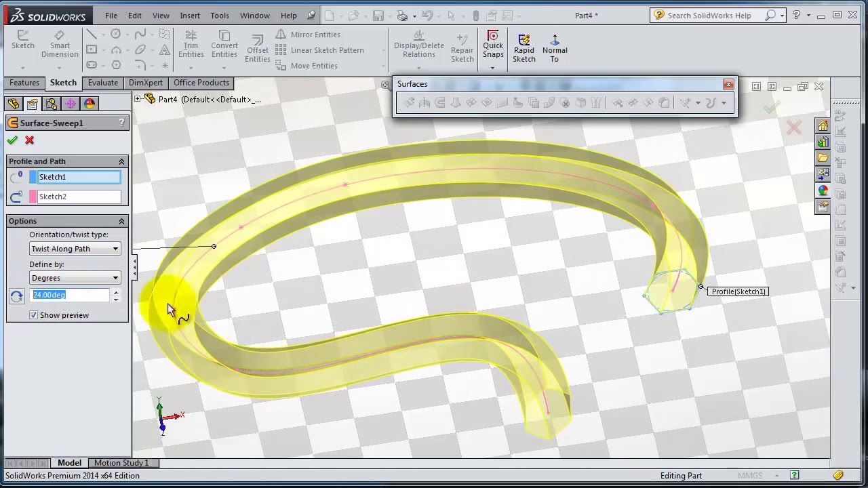The image size is (868, 488).
Task: Click the twist direction reverse icon
Action: [x=17, y=296]
